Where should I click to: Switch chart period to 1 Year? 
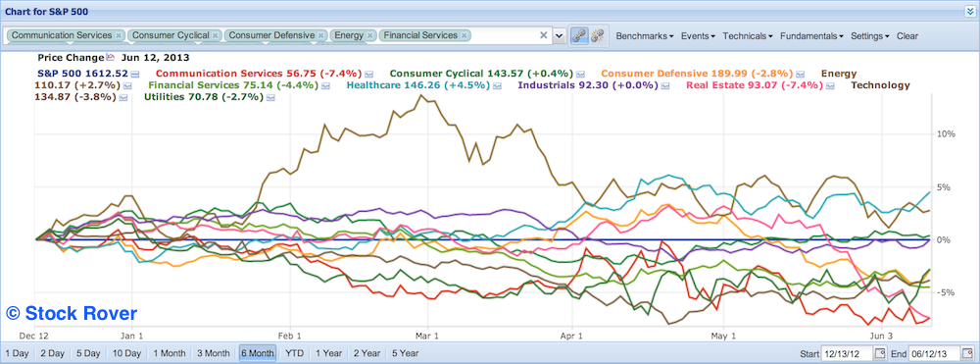tap(328, 353)
